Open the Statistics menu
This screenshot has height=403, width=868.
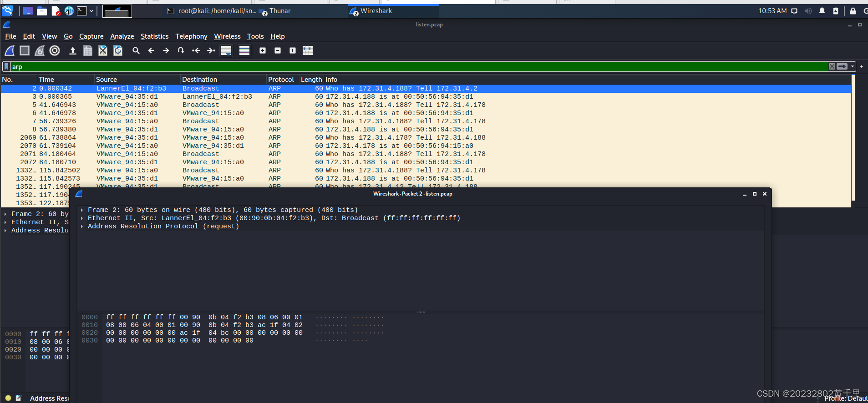(155, 36)
